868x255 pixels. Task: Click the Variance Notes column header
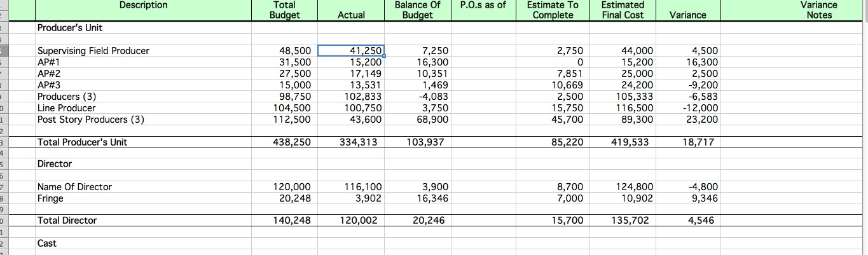[818, 10]
